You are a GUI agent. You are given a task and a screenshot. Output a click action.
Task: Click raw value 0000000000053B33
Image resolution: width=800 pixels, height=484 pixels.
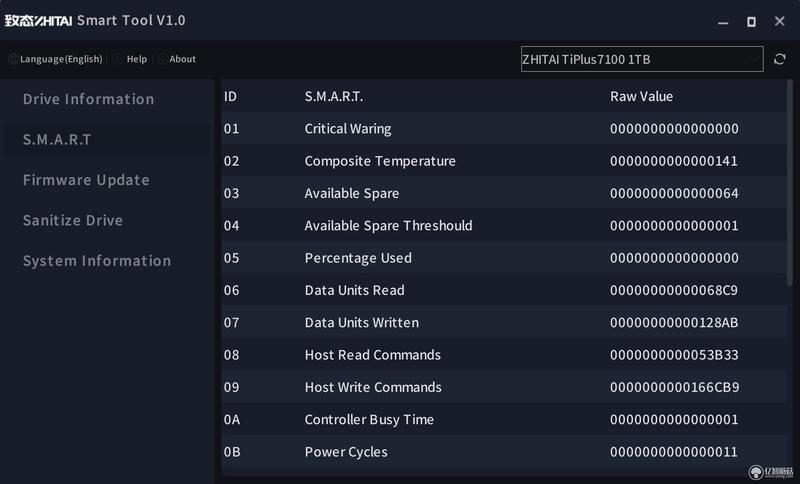tap(674, 355)
